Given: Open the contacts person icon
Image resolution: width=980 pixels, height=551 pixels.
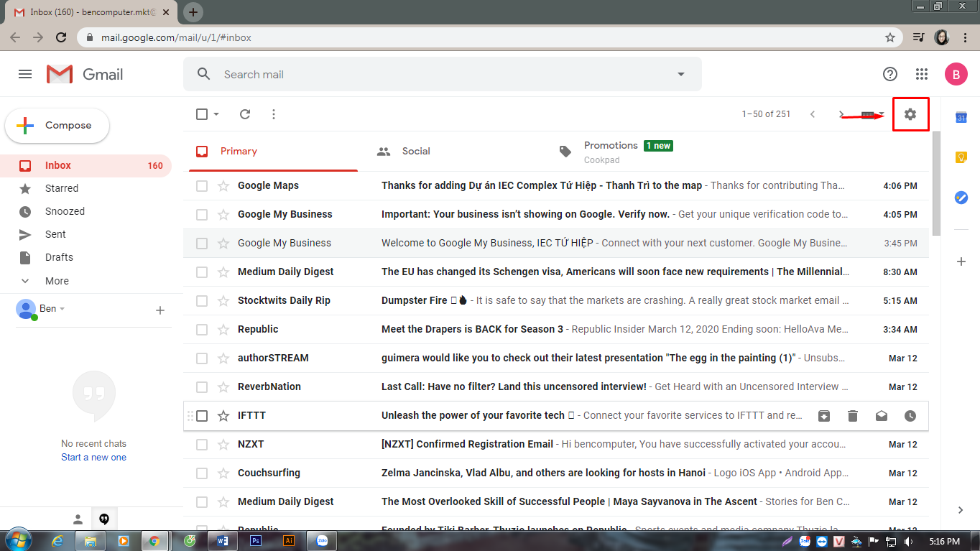Looking at the screenshot, I should [78, 519].
